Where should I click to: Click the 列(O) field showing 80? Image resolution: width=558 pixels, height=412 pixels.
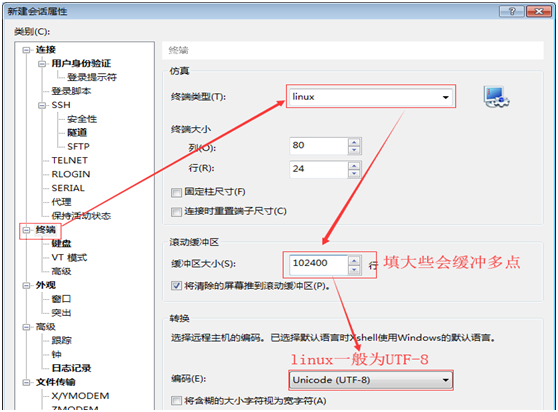pos(319,146)
